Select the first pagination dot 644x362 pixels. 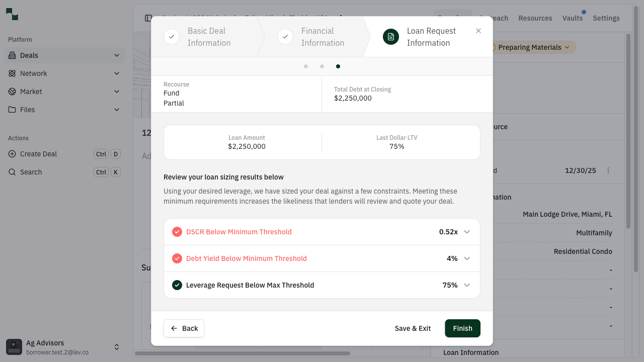click(x=306, y=66)
